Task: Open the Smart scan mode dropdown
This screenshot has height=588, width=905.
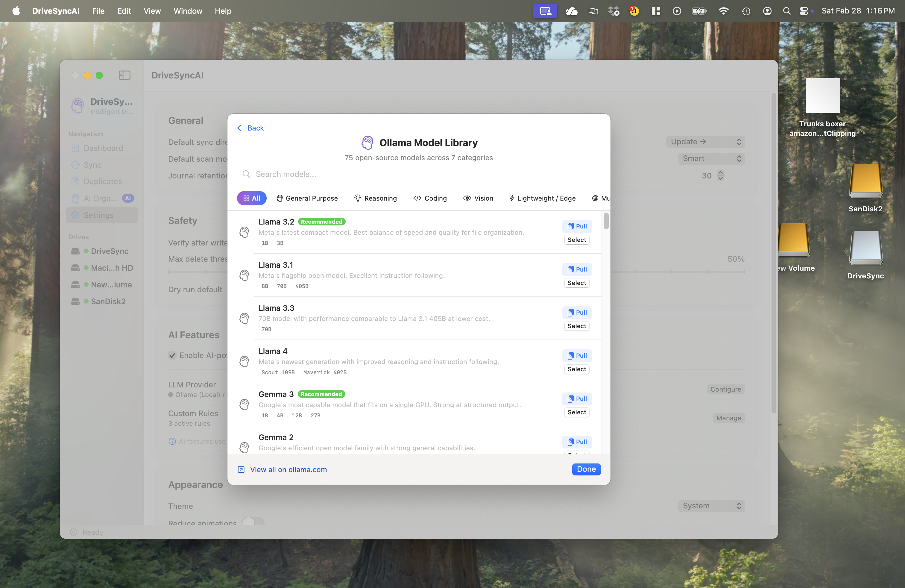Action: (x=711, y=159)
